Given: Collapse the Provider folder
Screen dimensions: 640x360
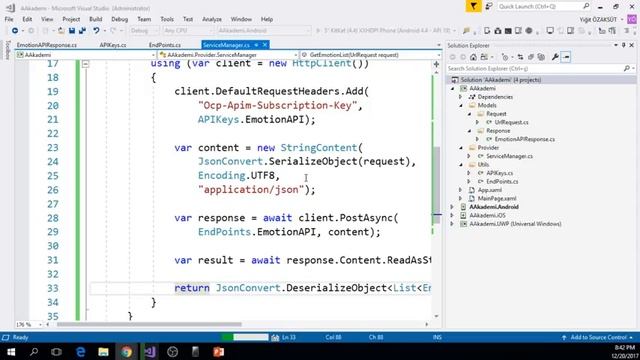Looking at the screenshot, I should point(461,148).
